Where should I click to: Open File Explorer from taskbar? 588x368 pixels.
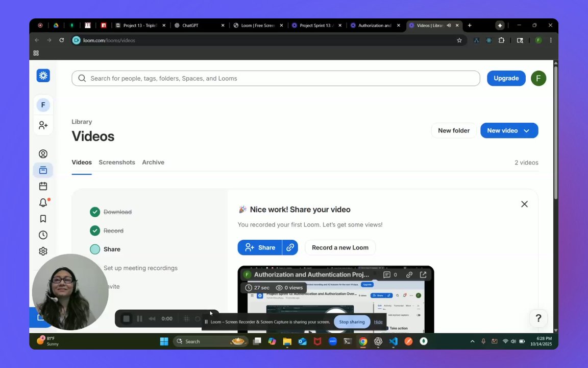[x=287, y=341]
